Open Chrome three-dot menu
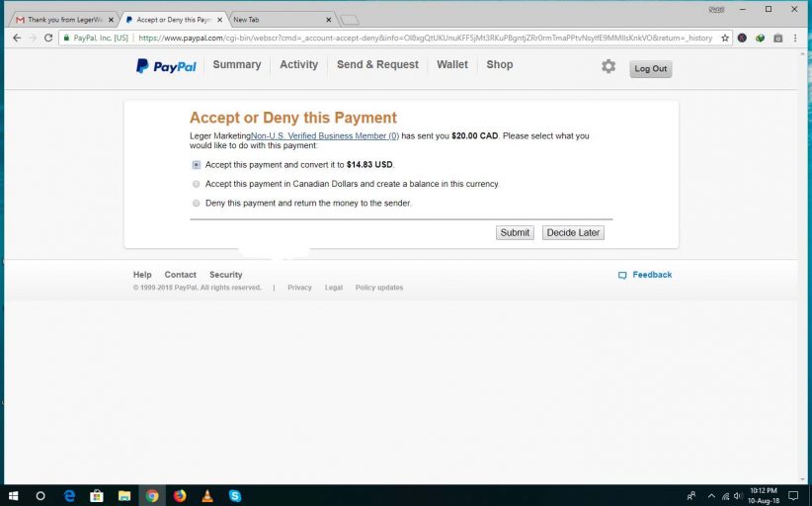812x506 pixels. click(796, 38)
